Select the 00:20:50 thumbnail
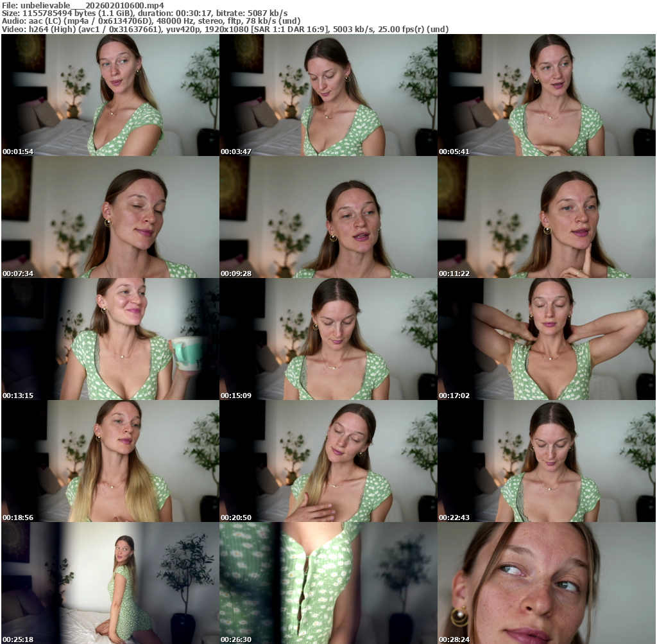Viewport: 657px width, 644px height. (328, 461)
